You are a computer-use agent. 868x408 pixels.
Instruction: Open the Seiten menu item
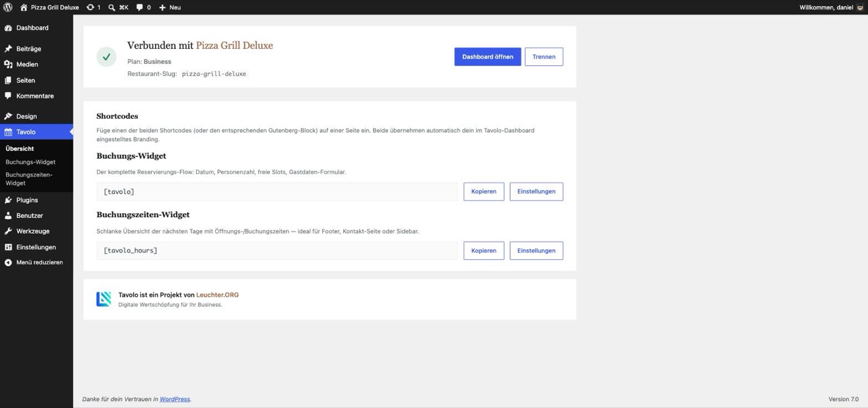[37, 80]
